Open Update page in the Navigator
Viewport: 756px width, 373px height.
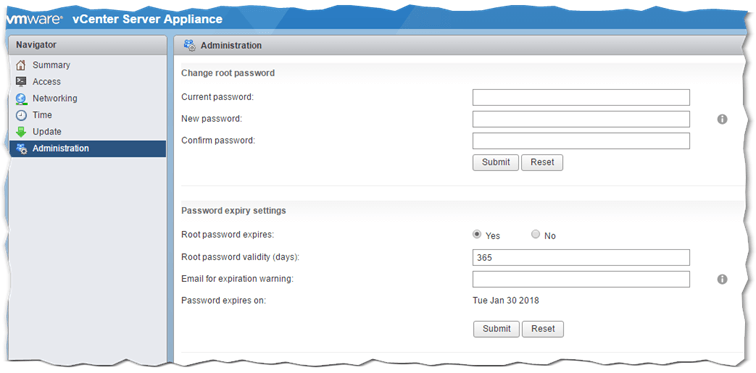[x=88, y=132]
